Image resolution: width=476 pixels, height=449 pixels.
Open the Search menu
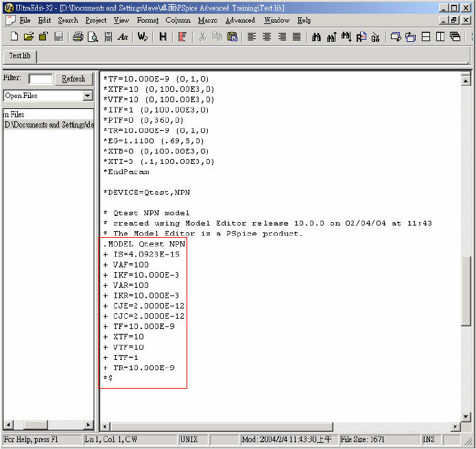[x=68, y=21]
